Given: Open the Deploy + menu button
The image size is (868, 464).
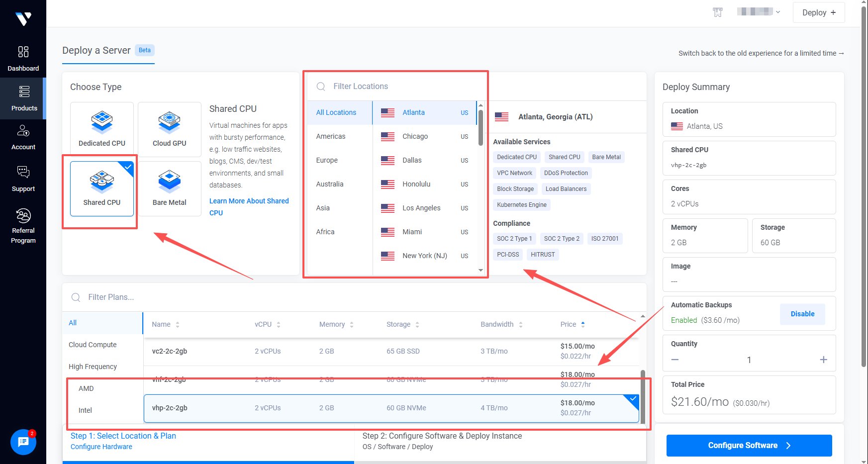Looking at the screenshot, I should pyautogui.click(x=819, y=12).
